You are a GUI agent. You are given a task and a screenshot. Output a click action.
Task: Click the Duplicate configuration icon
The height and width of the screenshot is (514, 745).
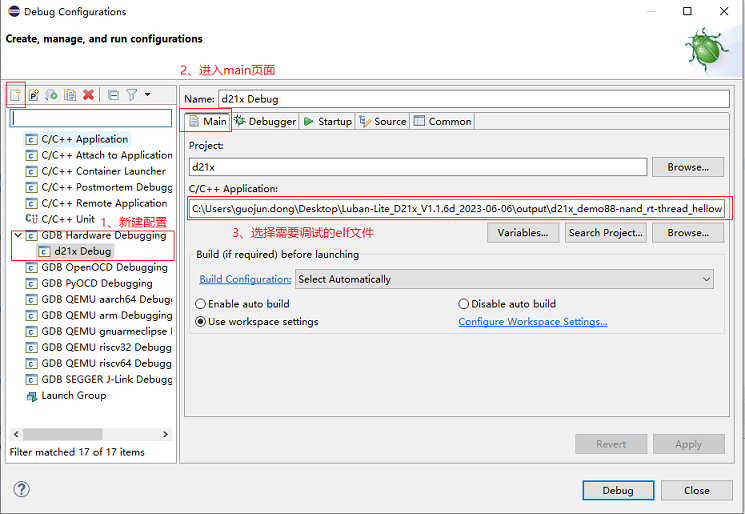[x=70, y=95]
